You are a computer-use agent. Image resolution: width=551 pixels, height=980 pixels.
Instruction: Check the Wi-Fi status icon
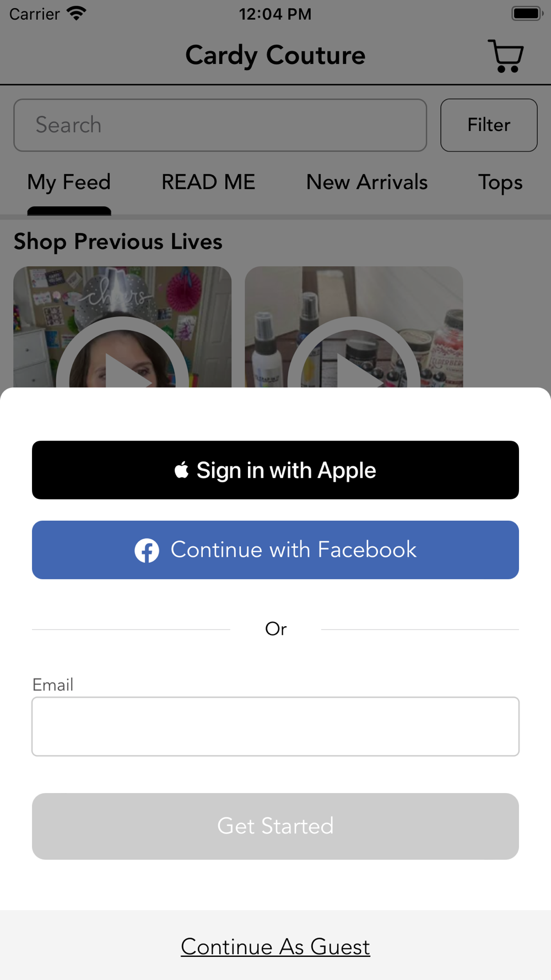tap(77, 14)
